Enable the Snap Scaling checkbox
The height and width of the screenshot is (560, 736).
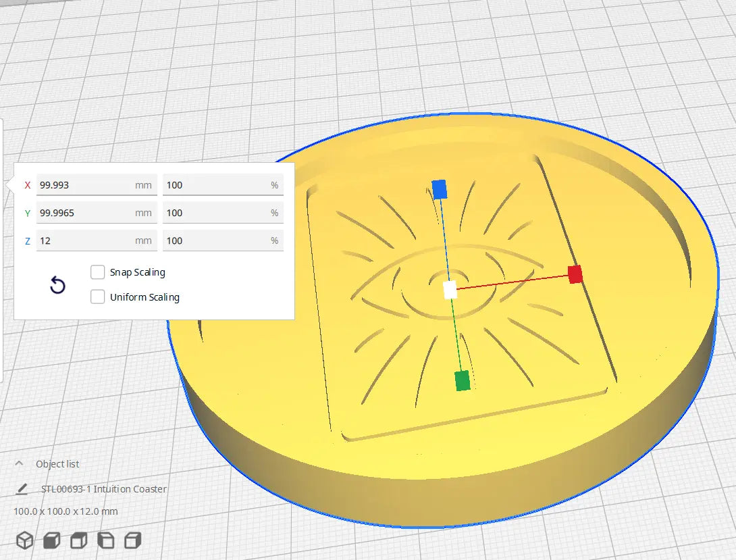98,272
